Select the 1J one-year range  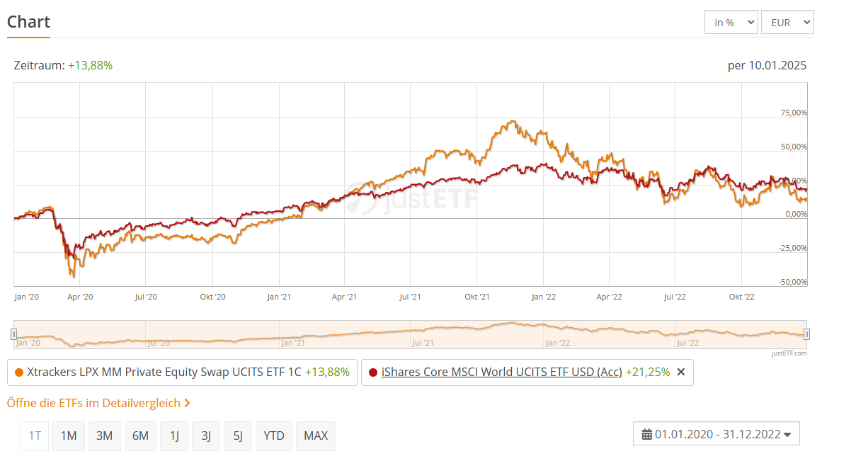(174, 436)
